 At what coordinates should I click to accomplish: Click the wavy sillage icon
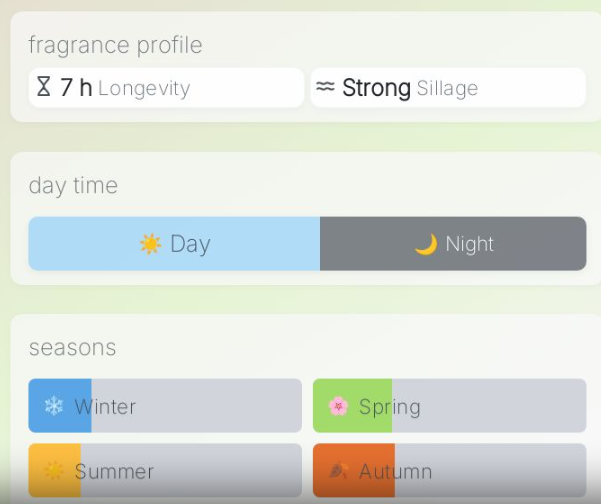(325, 87)
